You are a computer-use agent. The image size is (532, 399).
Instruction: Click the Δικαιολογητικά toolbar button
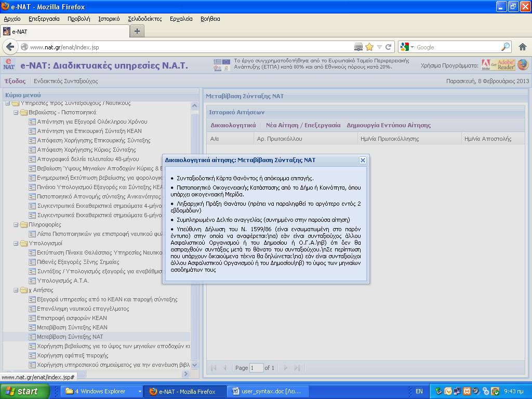[x=233, y=125]
